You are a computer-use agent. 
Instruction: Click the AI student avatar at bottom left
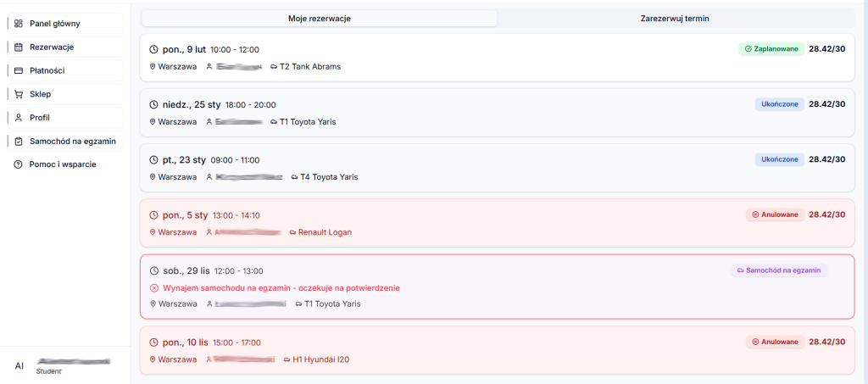(19, 366)
